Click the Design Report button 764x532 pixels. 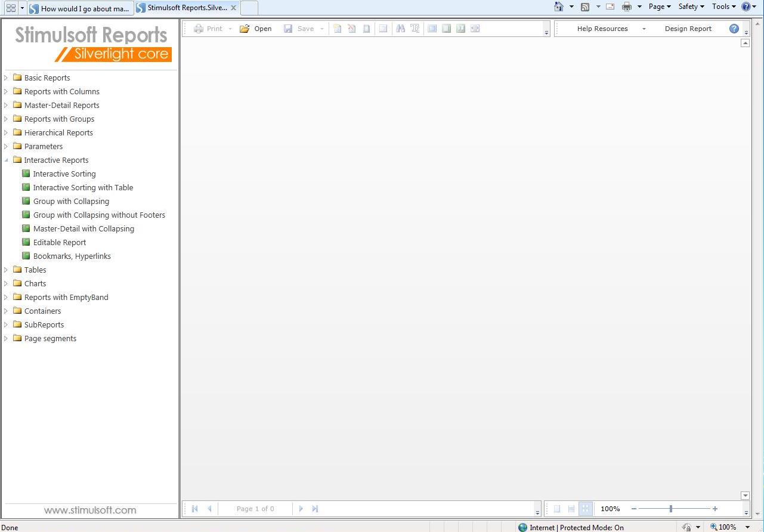click(688, 29)
